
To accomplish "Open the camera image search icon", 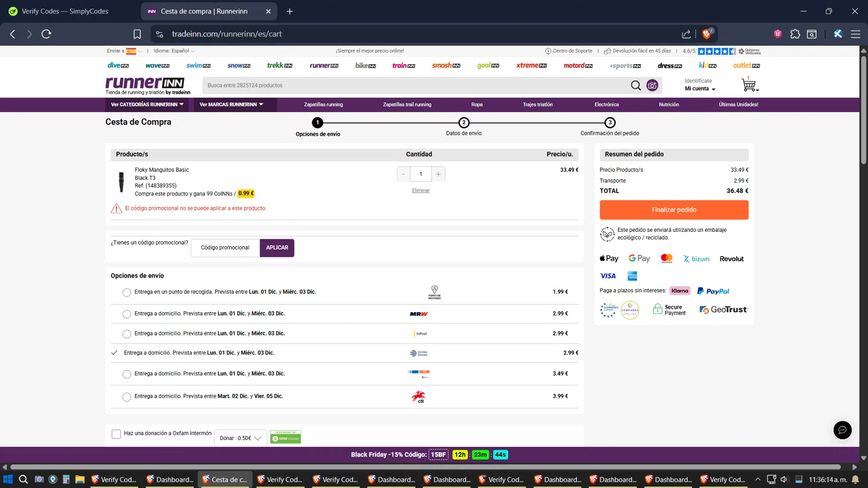I will tap(652, 86).
